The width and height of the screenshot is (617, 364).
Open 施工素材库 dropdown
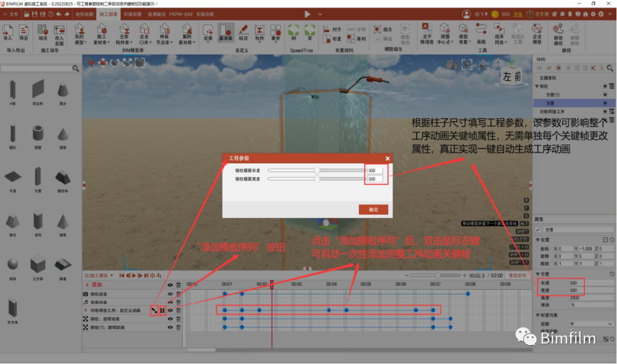pos(102,34)
